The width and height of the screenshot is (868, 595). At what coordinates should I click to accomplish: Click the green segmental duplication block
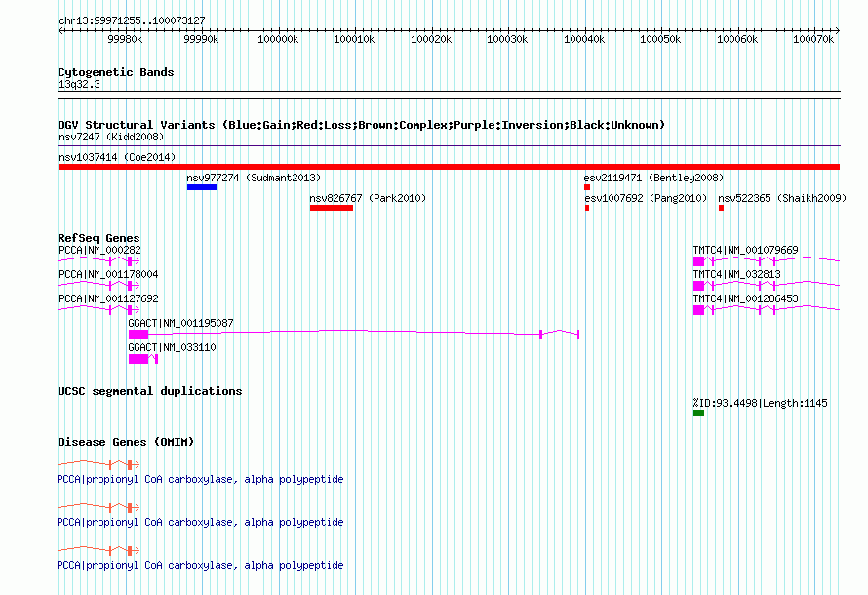[x=698, y=413]
